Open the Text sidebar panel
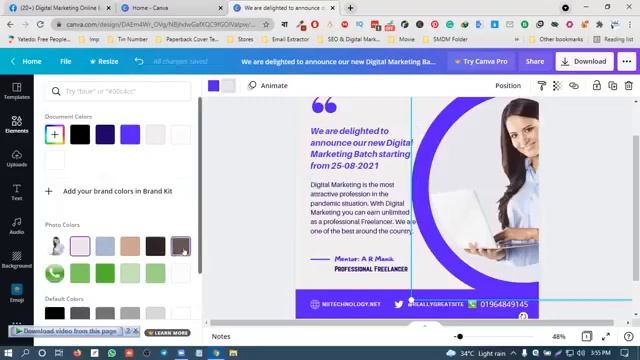640x360 pixels. coord(17,192)
